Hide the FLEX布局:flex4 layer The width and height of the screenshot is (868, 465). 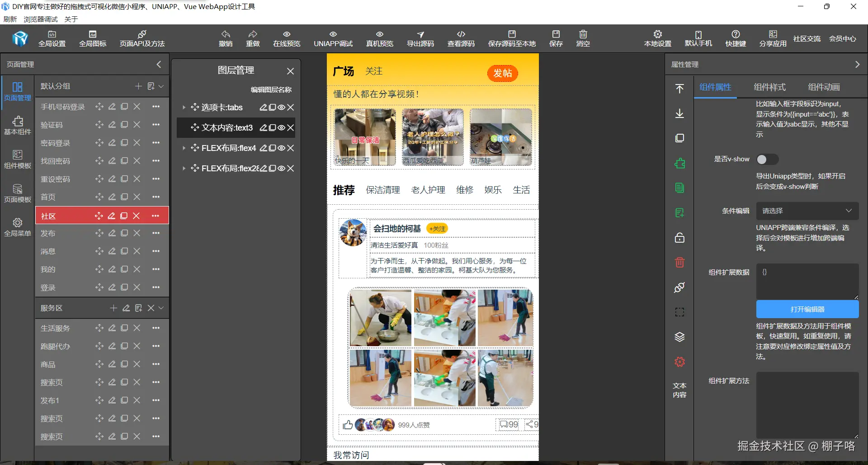[281, 148]
